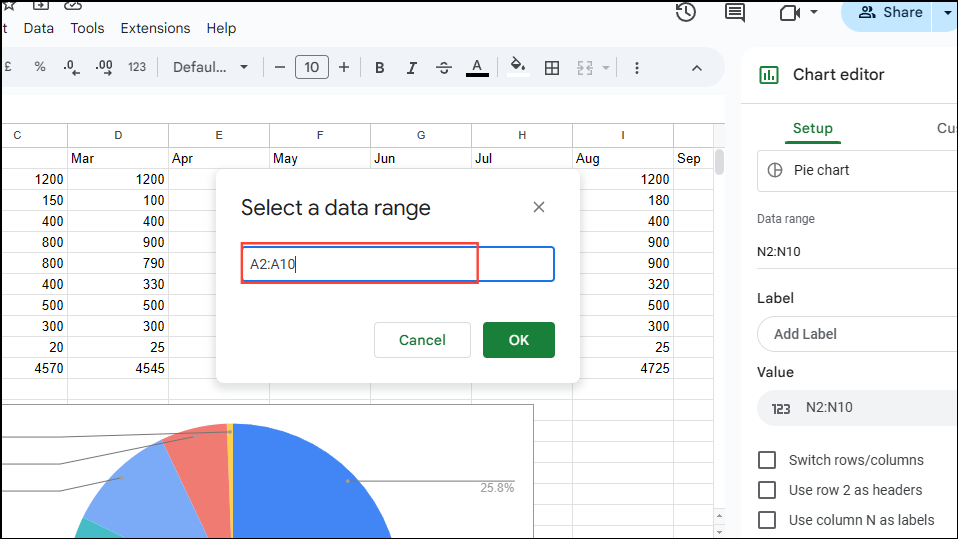Open the Default font dropdown
The height and width of the screenshot is (539, 958).
click(210, 67)
